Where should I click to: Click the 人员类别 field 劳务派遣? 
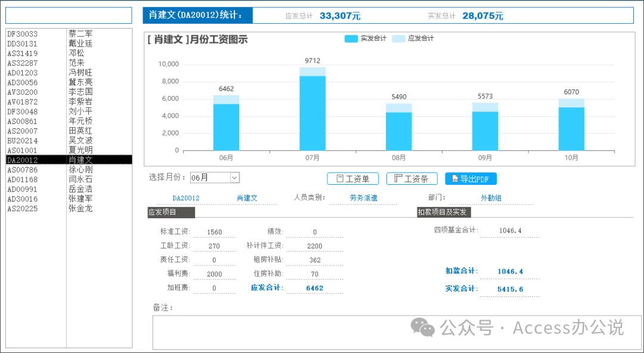[364, 198]
